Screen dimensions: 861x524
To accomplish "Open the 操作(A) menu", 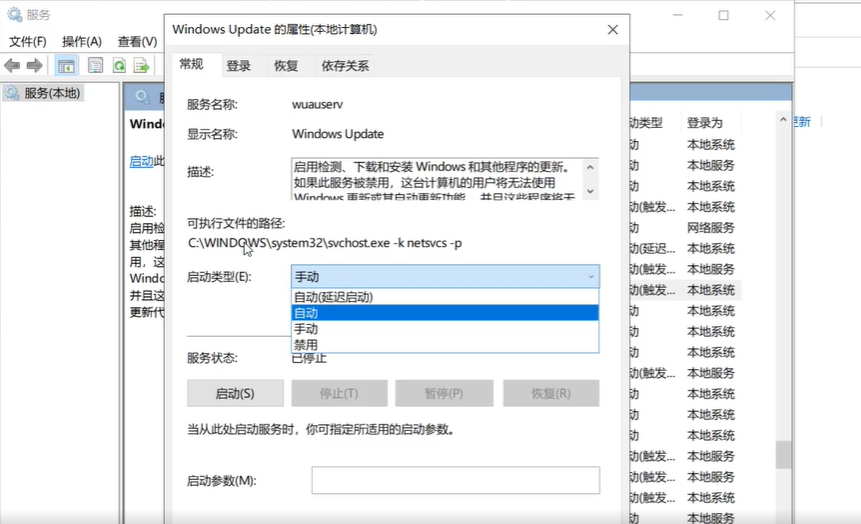I will 82,42.
